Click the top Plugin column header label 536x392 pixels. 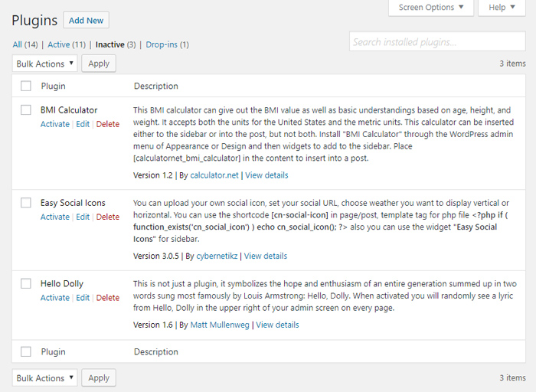click(53, 86)
